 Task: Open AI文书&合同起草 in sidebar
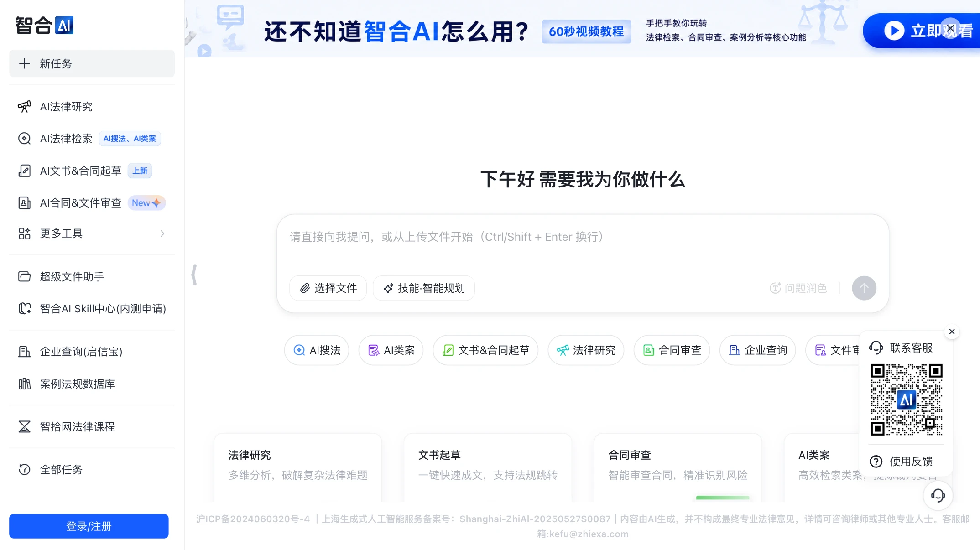[x=92, y=171]
